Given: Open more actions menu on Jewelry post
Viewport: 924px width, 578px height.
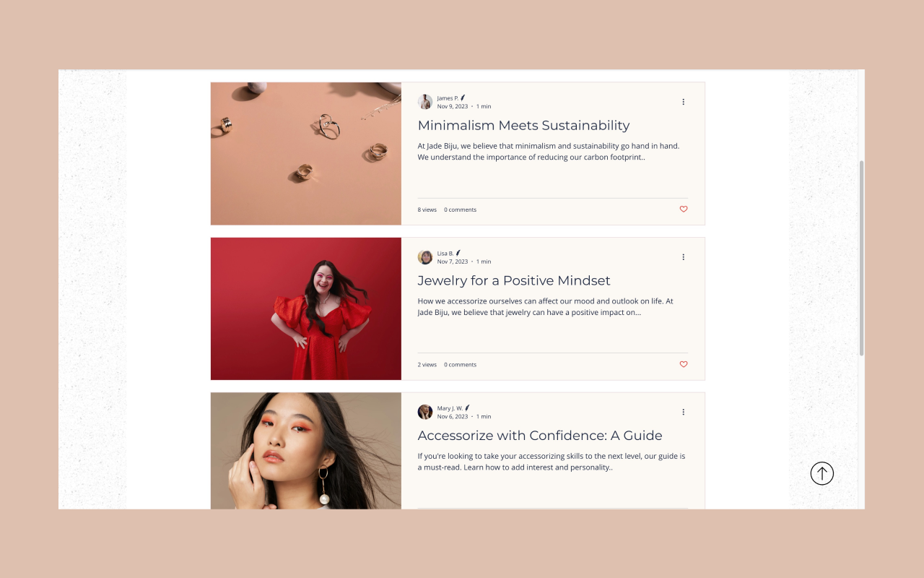Looking at the screenshot, I should 683,256.
